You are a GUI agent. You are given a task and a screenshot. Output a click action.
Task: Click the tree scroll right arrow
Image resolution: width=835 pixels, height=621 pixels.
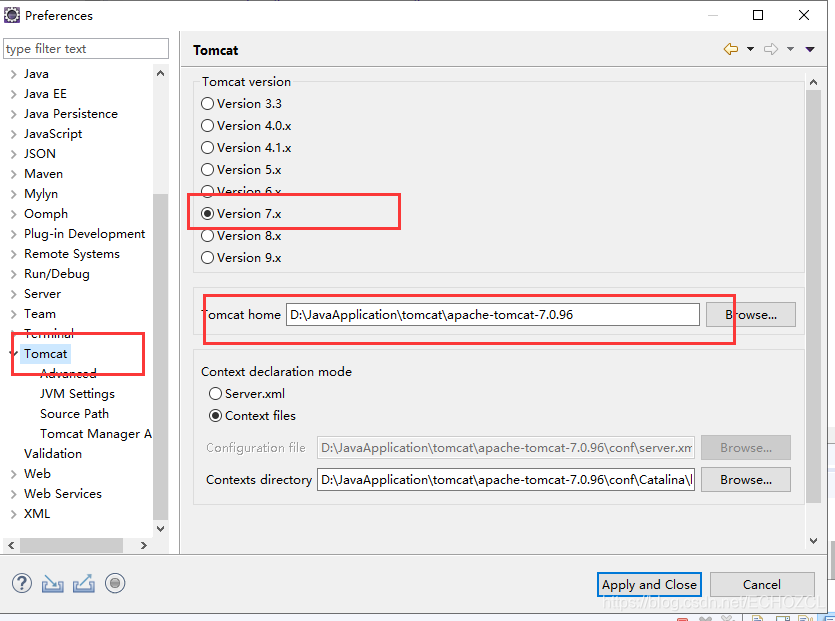[143, 545]
